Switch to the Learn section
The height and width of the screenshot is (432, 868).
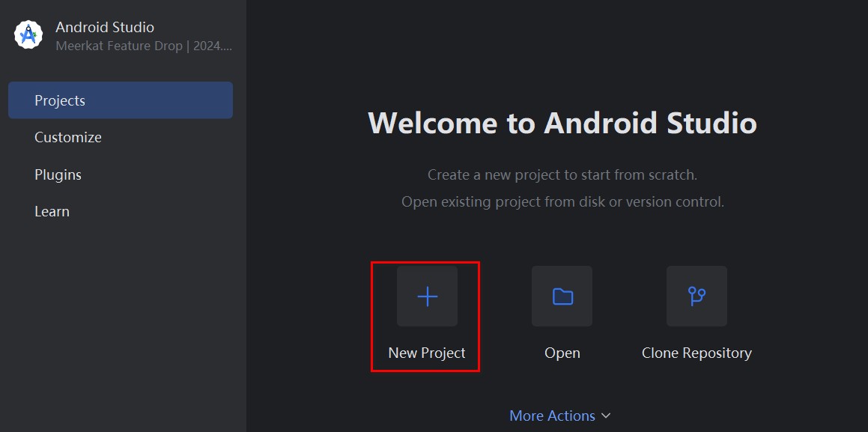(x=52, y=212)
